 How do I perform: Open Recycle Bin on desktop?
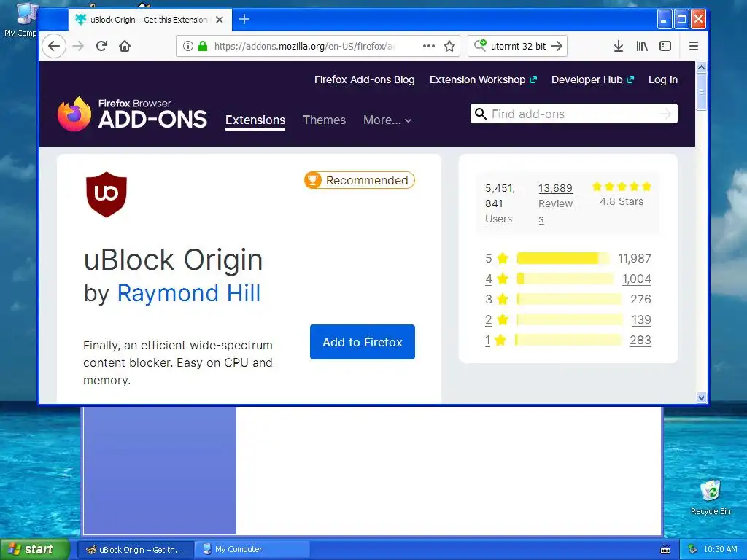[x=711, y=497]
